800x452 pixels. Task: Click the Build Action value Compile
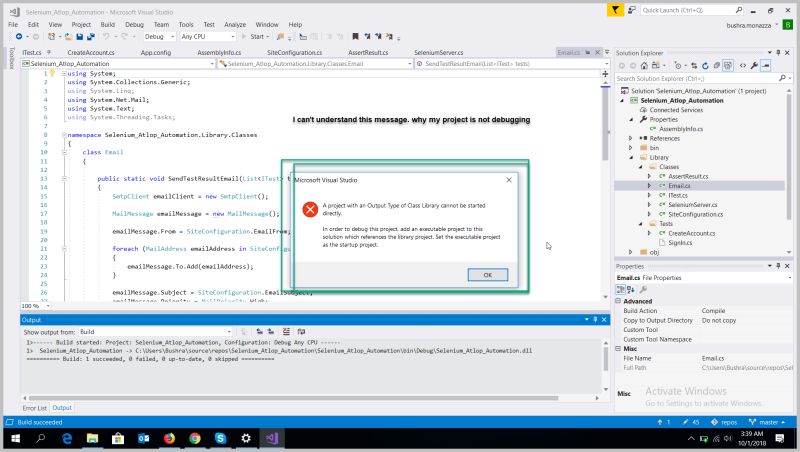[x=713, y=311]
